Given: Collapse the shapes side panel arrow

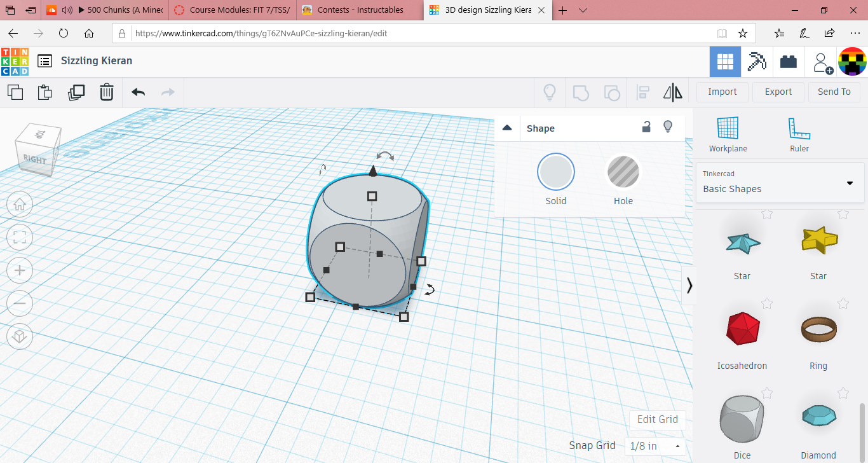Looking at the screenshot, I should coord(689,286).
